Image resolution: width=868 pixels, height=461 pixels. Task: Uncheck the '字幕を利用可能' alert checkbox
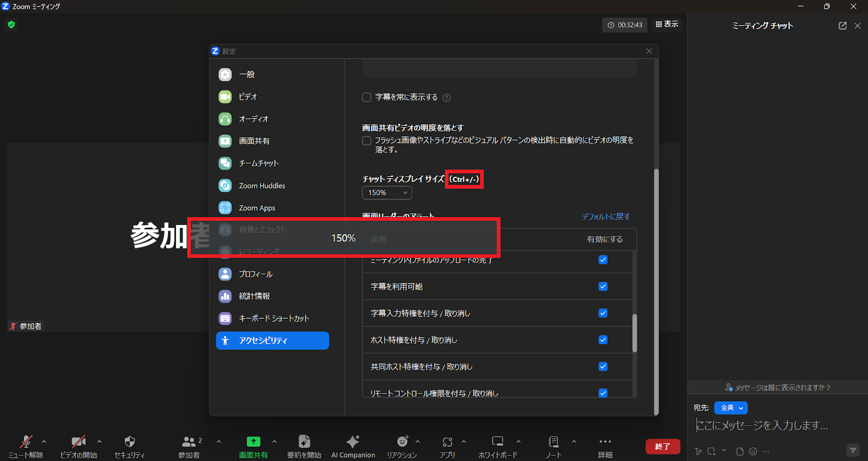[x=603, y=286]
